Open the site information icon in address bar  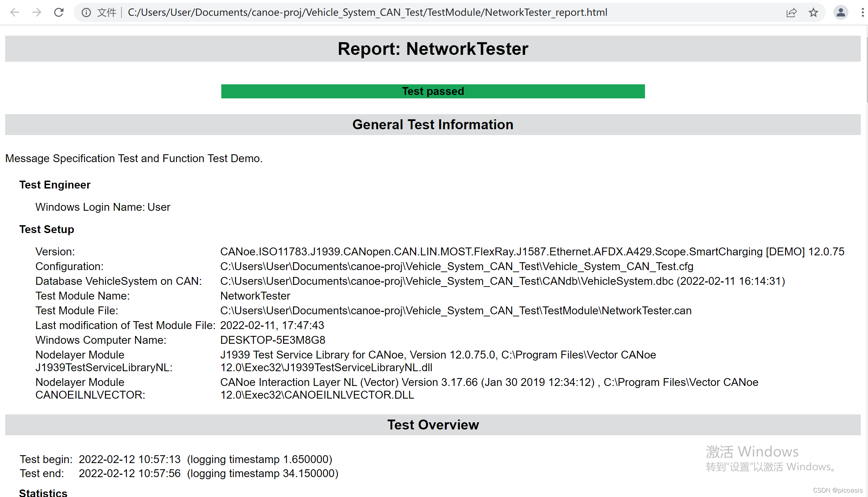pyautogui.click(x=86, y=13)
